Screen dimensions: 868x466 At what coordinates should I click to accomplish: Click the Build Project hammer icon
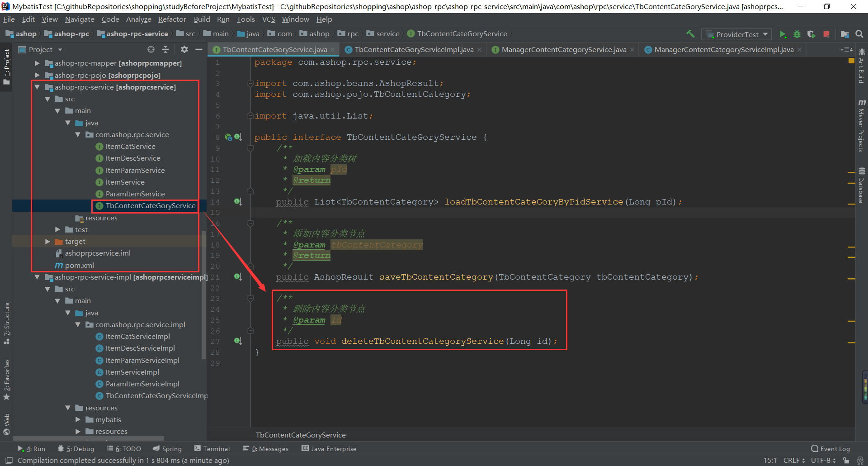click(x=690, y=34)
